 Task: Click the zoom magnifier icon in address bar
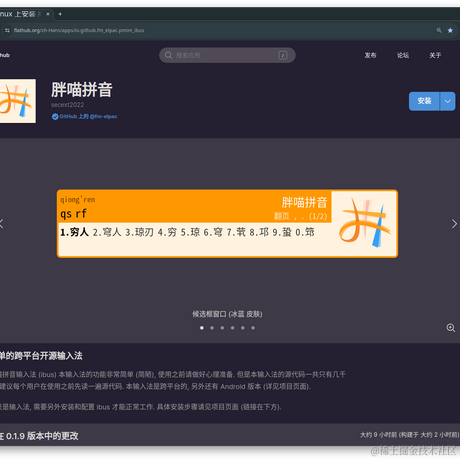click(x=439, y=30)
